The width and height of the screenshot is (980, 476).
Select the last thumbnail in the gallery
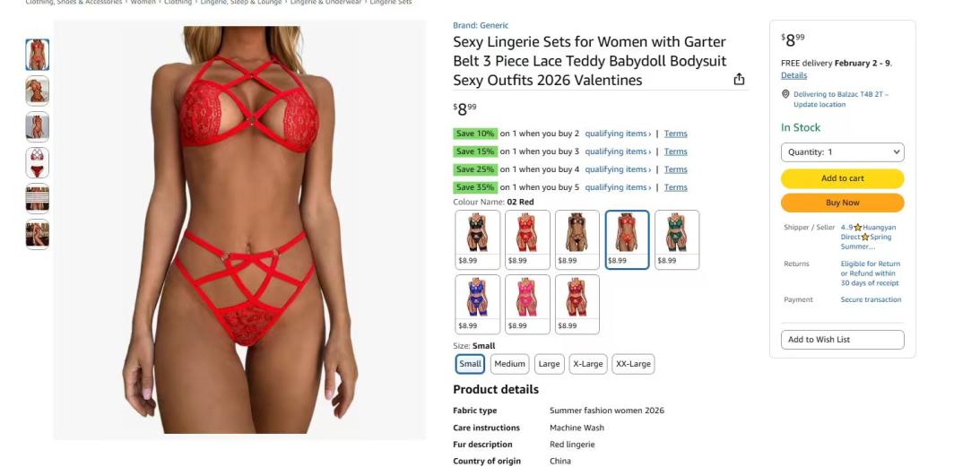click(x=38, y=234)
